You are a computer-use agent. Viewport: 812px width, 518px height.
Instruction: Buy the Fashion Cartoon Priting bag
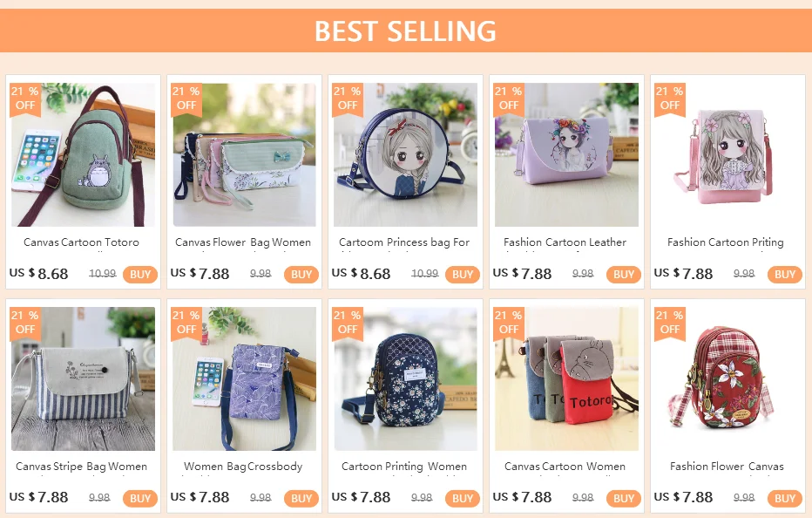point(784,275)
